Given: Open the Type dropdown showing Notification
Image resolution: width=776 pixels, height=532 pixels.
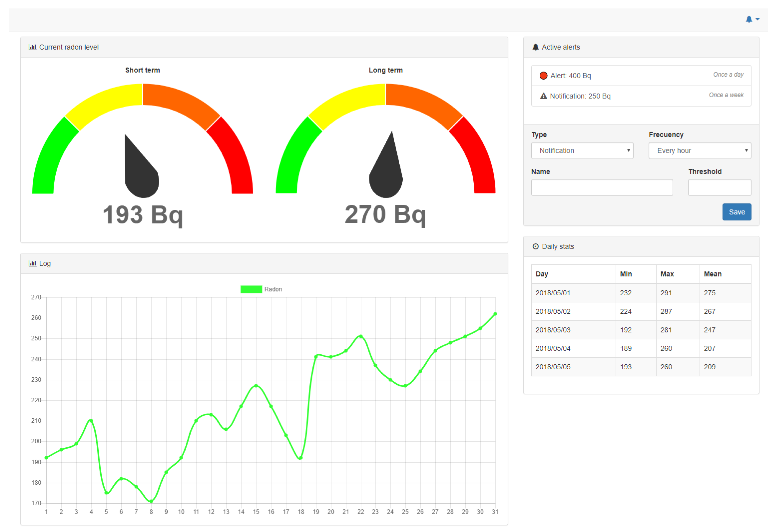Looking at the screenshot, I should (582, 151).
